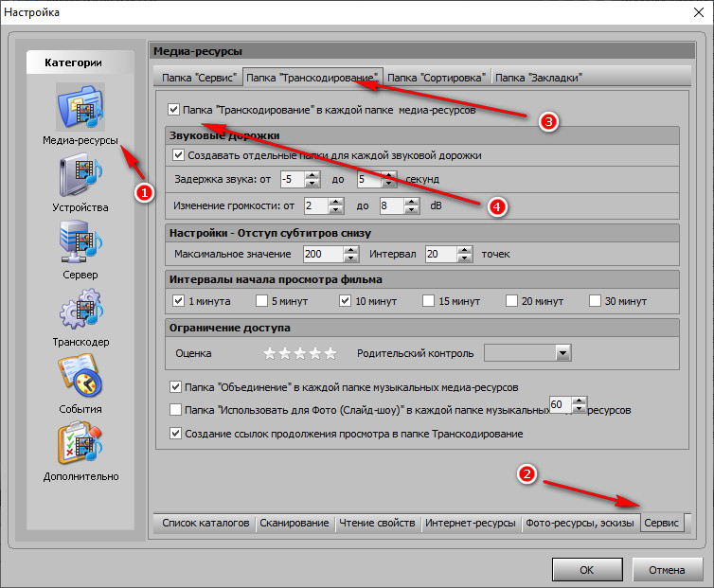Disable separate folders for each audio track
The width and height of the screenshot is (714, 588).
click(x=179, y=154)
